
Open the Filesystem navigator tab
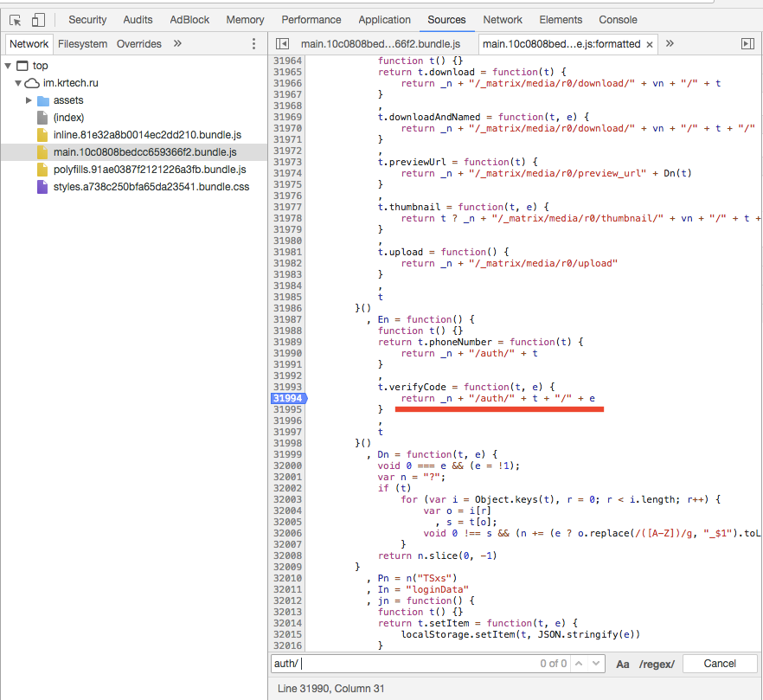coord(83,44)
